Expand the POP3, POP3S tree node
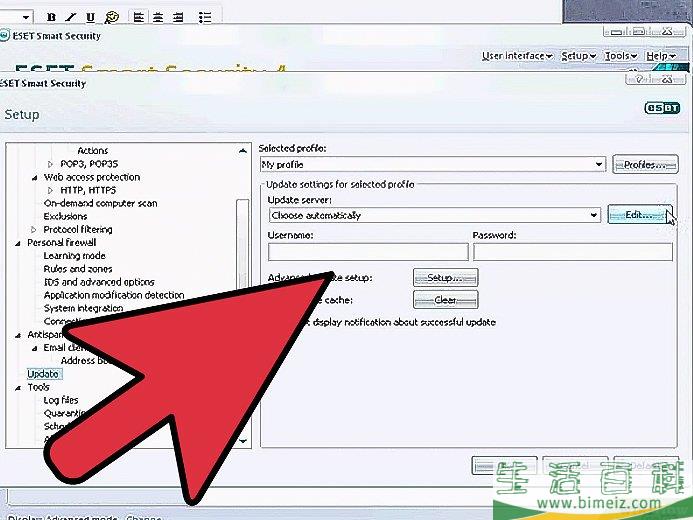Viewport: 693px width, 520px height. (50, 164)
